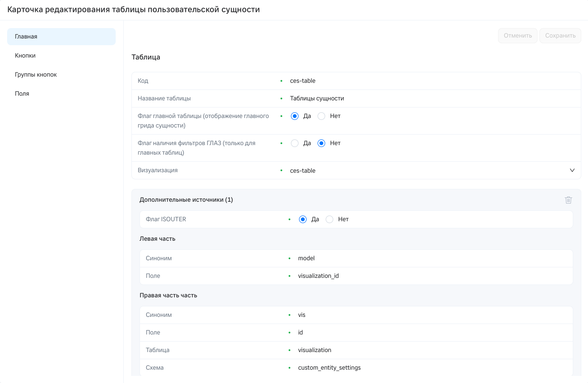Viewport: 588px width, 383px height.
Task: Click the page title Карточка редактирования таблицы
Action: pyautogui.click(x=134, y=10)
